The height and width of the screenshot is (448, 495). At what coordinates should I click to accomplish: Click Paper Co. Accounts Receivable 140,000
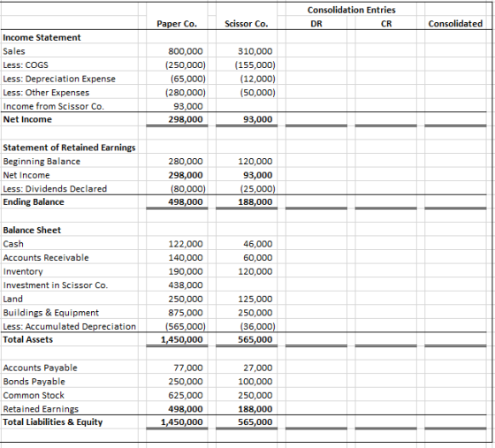click(186, 258)
